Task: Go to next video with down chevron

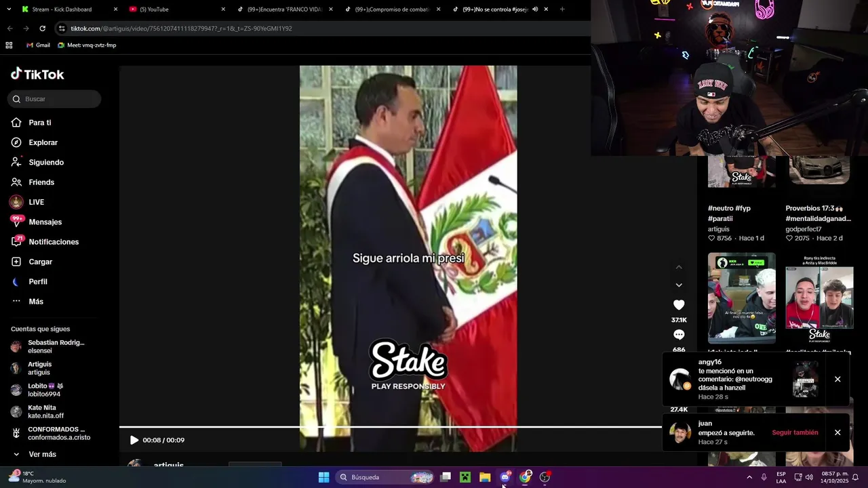Action: (x=679, y=285)
